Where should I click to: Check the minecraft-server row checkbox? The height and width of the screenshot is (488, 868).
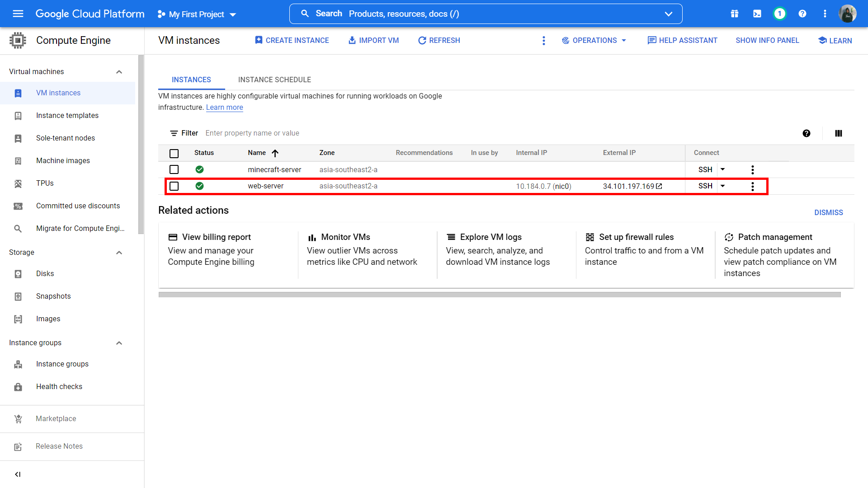174,169
